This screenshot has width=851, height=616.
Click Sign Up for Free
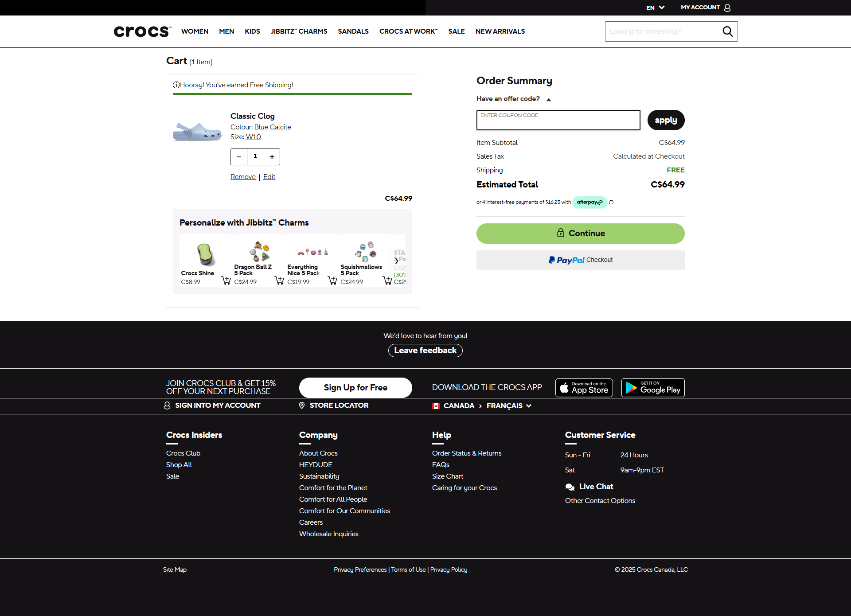point(355,388)
